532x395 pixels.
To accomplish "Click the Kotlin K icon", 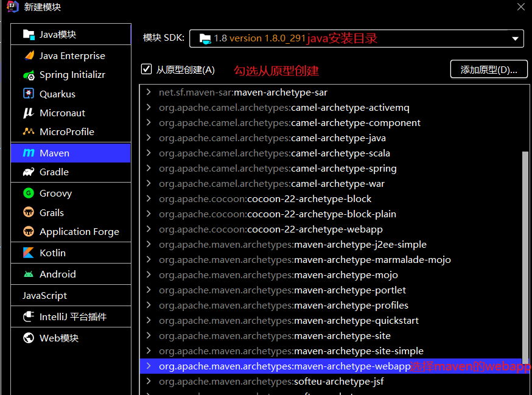I will (29, 253).
